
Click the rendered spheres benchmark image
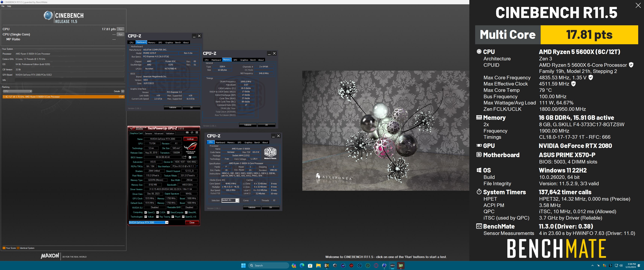coord(385,130)
